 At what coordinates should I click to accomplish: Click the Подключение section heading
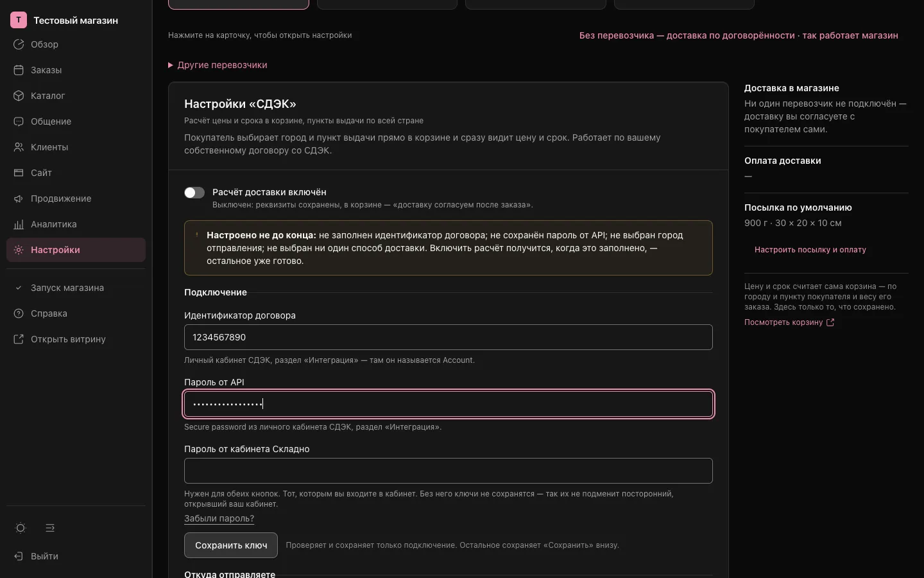(x=216, y=292)
